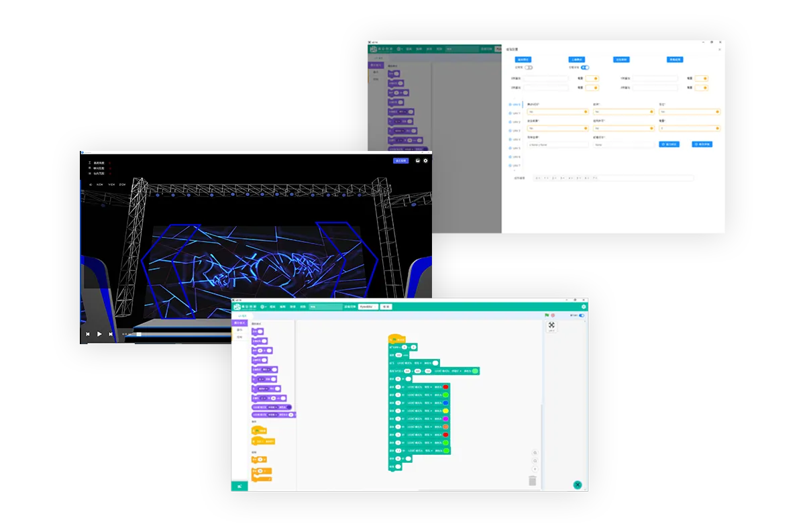Open the gear icon in the teal header
The image size is (805, 532).
pyautogui.click(x=583, y=307)
